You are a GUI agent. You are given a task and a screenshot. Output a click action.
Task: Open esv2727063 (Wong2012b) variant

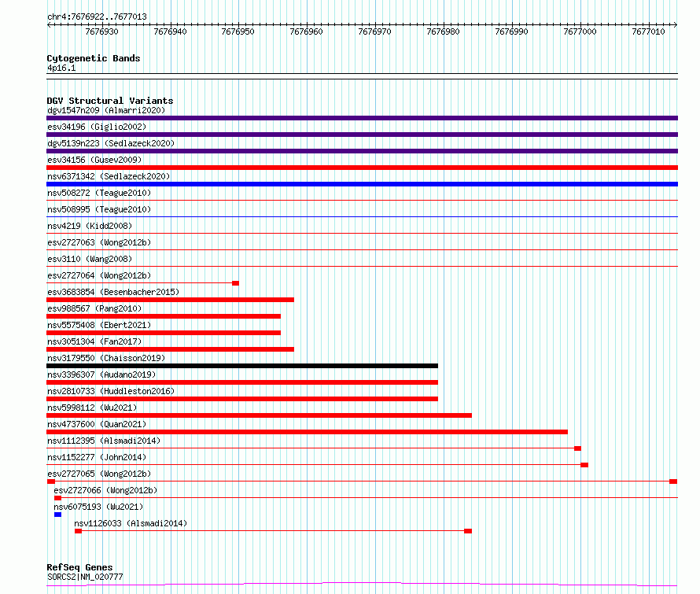(99, 242)
